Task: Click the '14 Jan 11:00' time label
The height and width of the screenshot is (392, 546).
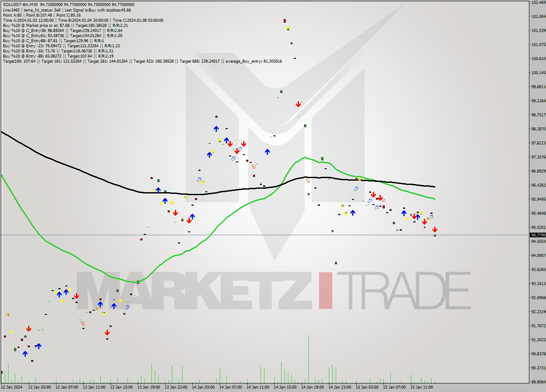Action: [x=258, y=387]
